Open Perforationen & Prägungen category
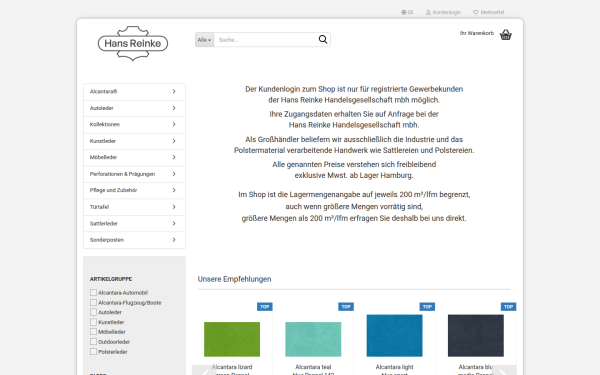Viewport: 600px width, 375px height. [134, 174]
